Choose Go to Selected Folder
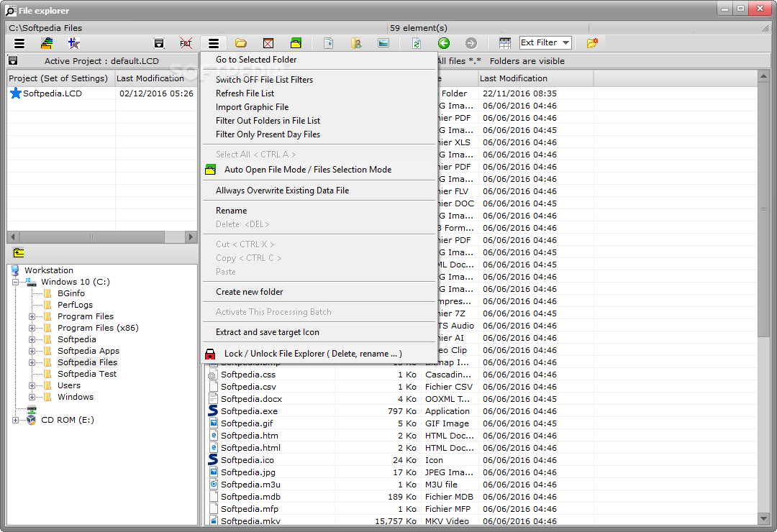This screenshot has width=777, height=532. point(256,60)
